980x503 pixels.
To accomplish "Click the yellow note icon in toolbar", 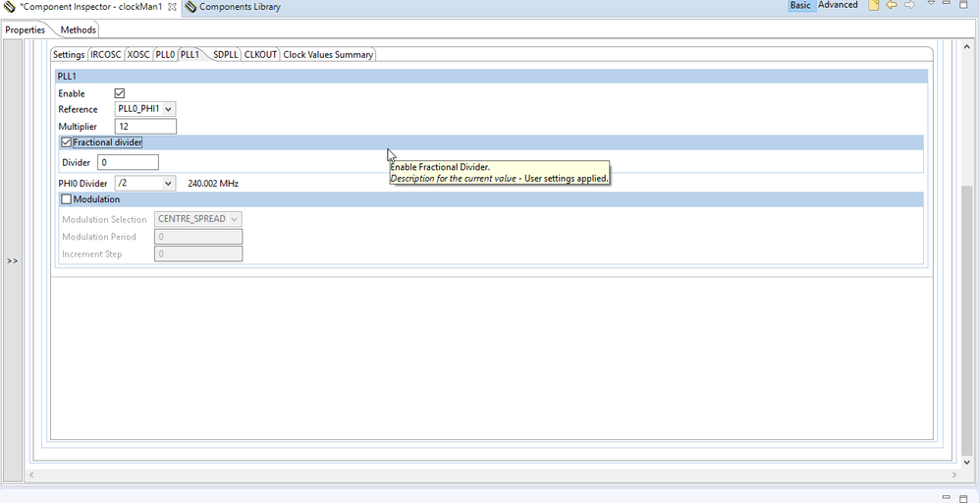I will coord(874,5).
